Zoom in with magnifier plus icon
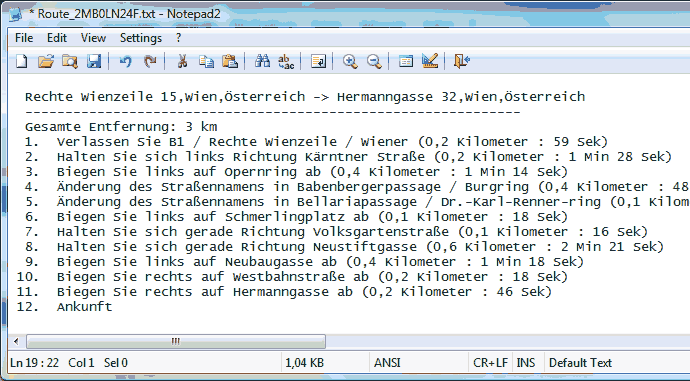Image resolution: width=690 pixels, height=381 pixels. (x=350, y=61)
